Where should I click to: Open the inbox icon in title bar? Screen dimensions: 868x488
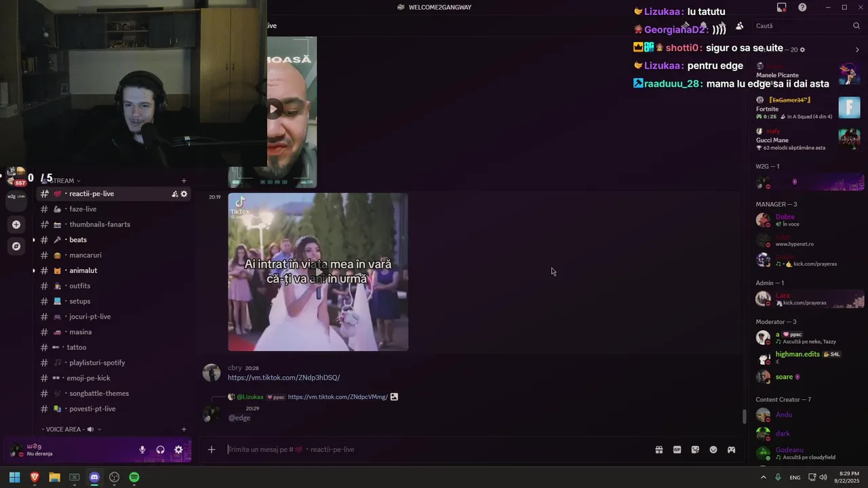click(782, 7)
